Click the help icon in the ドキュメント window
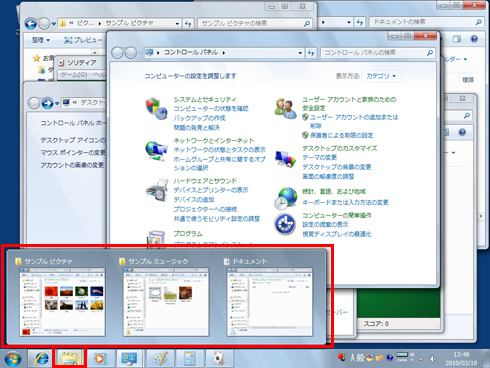This screenshot has width=490, height=368. click(x=474, y=39)
